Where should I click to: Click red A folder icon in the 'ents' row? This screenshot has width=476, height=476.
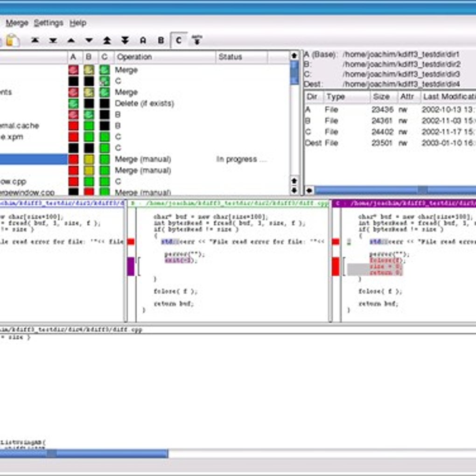[x=73, y=92]
